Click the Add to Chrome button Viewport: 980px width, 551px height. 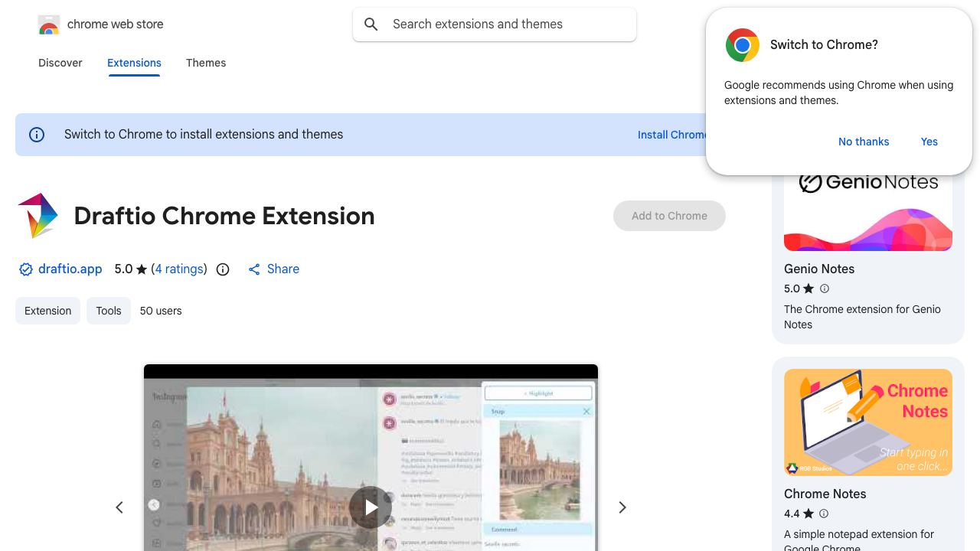pyautogui.click(x=669, y=216)
